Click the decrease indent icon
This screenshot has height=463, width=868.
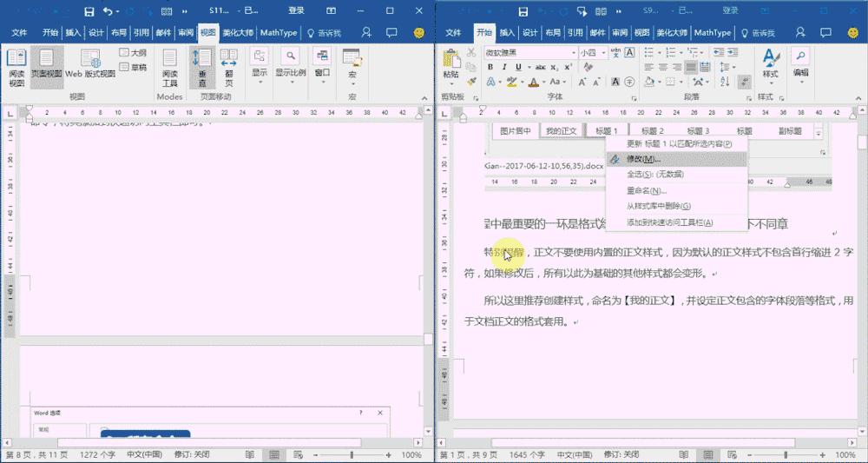tap(719, 53)
